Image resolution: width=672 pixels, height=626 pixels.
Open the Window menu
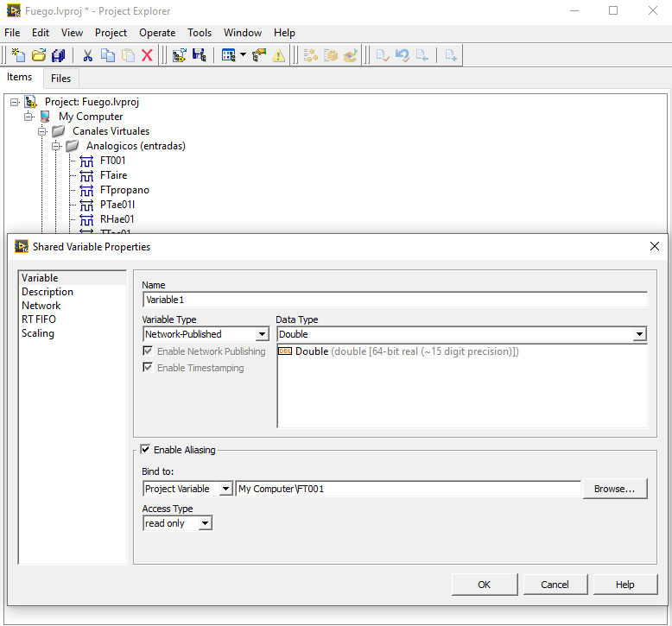243,33
